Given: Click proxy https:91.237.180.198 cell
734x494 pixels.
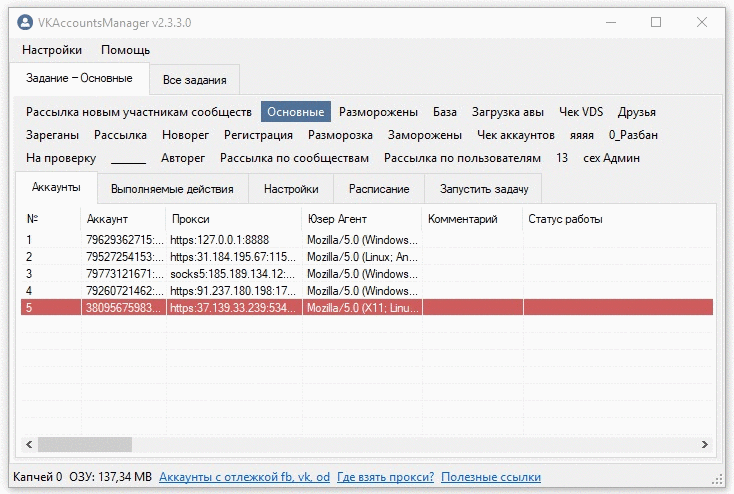Looking at the screenshot, I should pyautogui.click(x=233, y=291).
